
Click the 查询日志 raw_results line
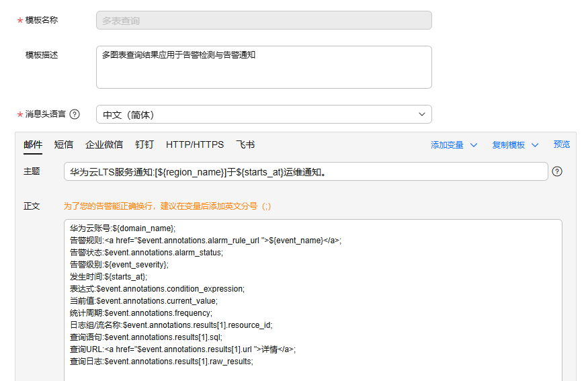point(161,361)
